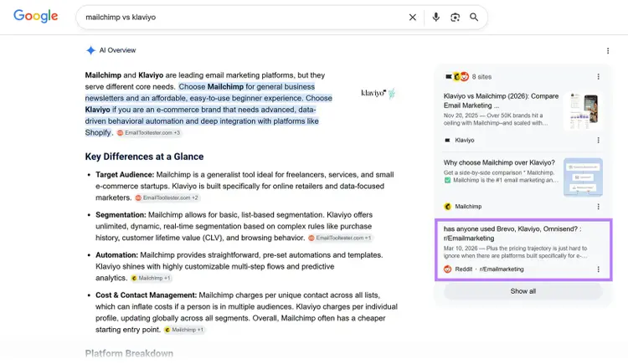628x364 pixels.
Task: Open options menu for Reddit source
Action: 598,269
